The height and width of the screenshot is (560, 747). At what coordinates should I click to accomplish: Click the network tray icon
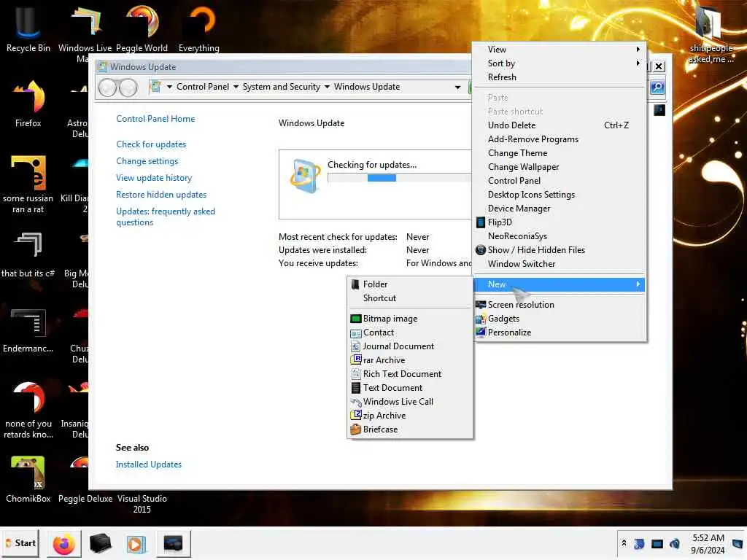click(657, 543)
